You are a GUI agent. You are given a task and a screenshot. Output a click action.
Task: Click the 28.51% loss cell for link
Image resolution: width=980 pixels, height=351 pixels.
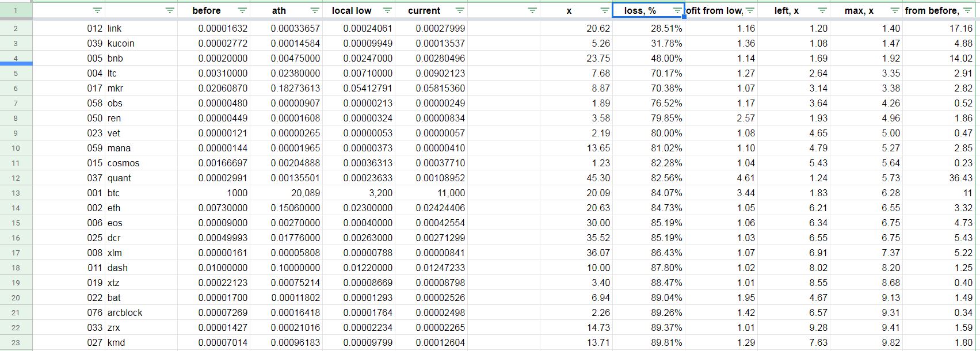(649, 28)
